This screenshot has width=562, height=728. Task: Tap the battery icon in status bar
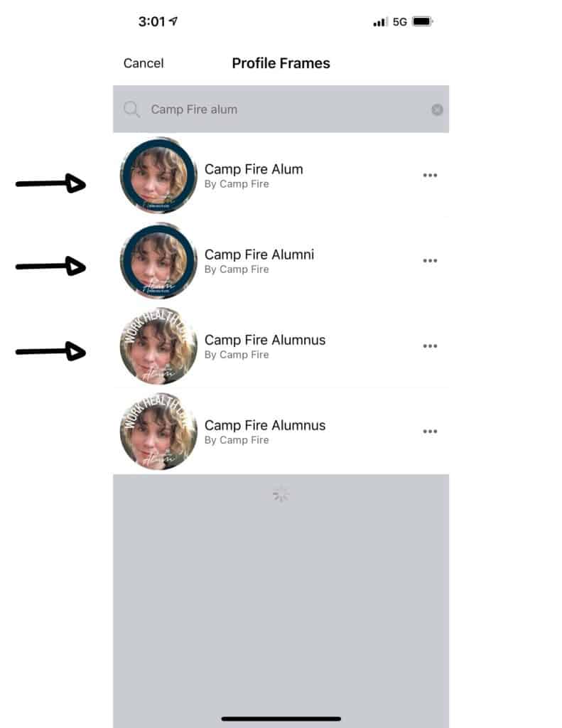[422, 21]
